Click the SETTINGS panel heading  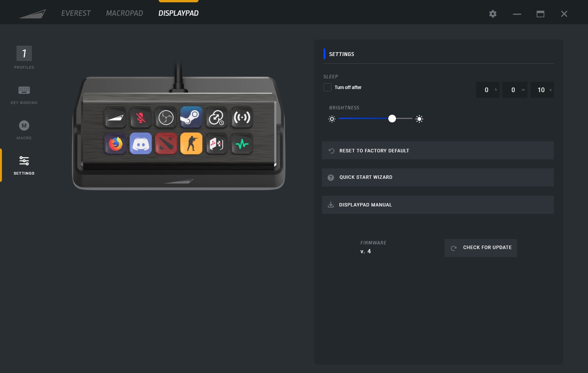click(342, 54)
